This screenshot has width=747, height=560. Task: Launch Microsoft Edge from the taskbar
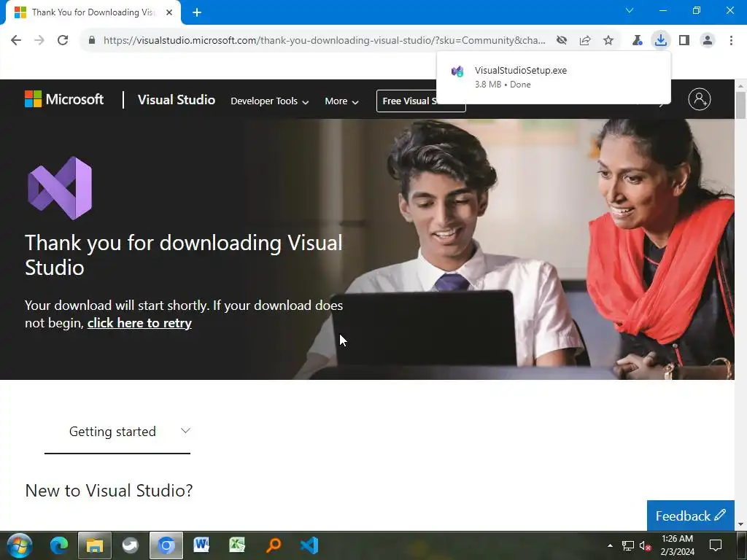pyautogui.click(x=59, y=545)
